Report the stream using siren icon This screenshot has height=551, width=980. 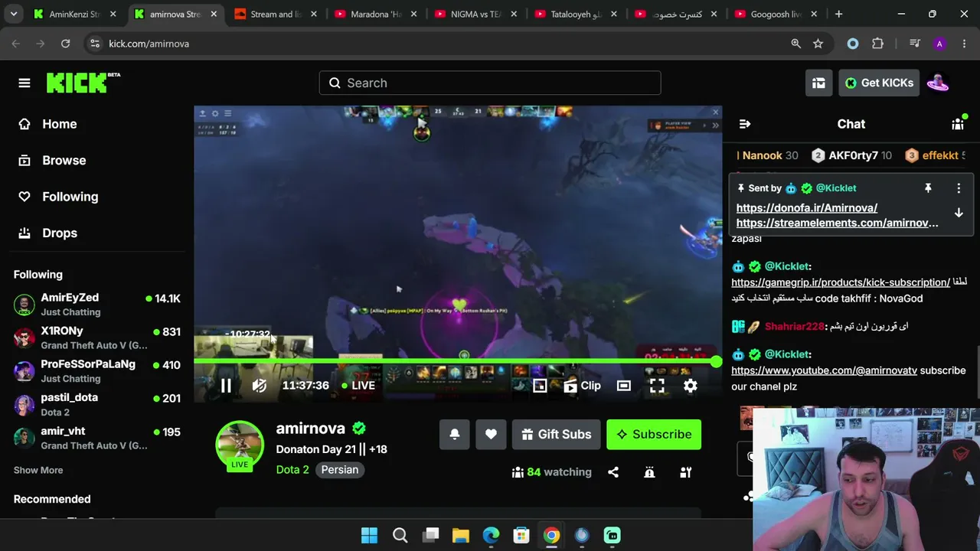pos(649,472)
